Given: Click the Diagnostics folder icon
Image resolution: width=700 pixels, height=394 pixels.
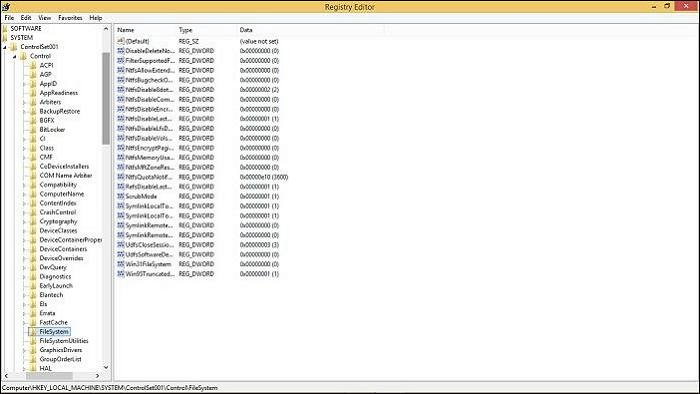Looking at the screenshot, I should (x=33, y=277).
